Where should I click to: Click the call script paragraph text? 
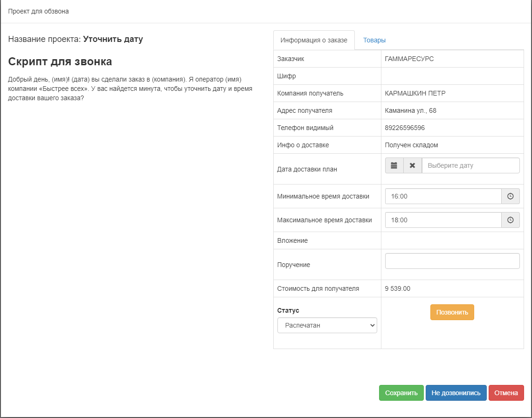(130, 89)
